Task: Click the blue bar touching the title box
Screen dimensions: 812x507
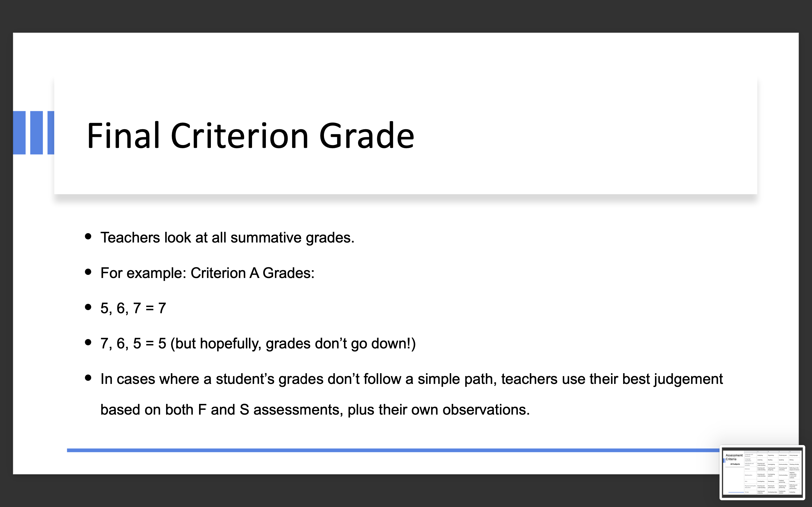Action: (x=51, y=133)
